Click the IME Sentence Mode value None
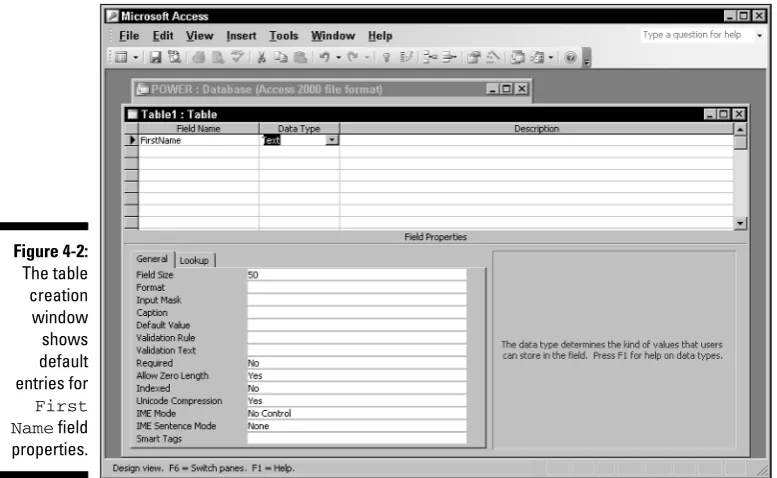Screen dimensions: 777x478 tap(357, 426)
